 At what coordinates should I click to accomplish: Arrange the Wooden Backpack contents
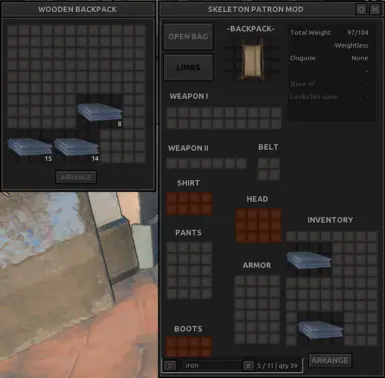pos(76,177)
